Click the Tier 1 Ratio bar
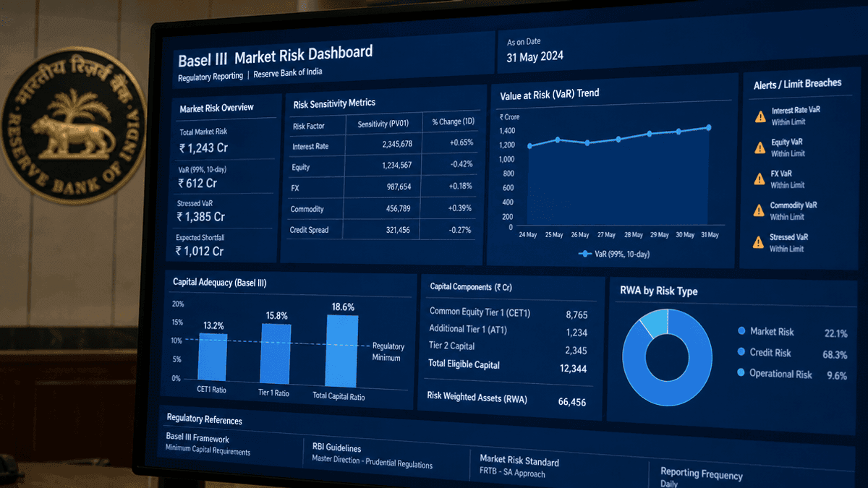This screenshot has height=488, width=868. [x=276, y=353]
